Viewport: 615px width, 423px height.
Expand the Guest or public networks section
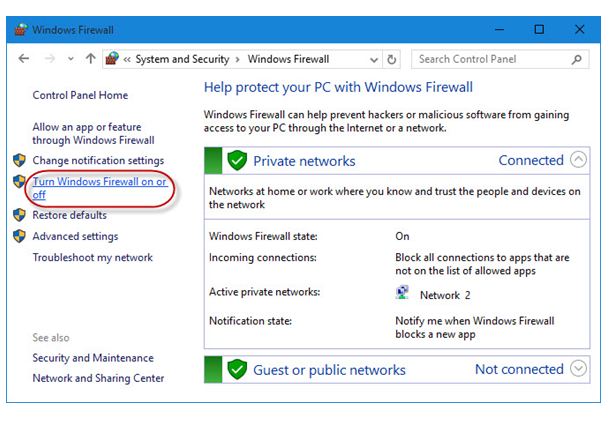[578, 369]
